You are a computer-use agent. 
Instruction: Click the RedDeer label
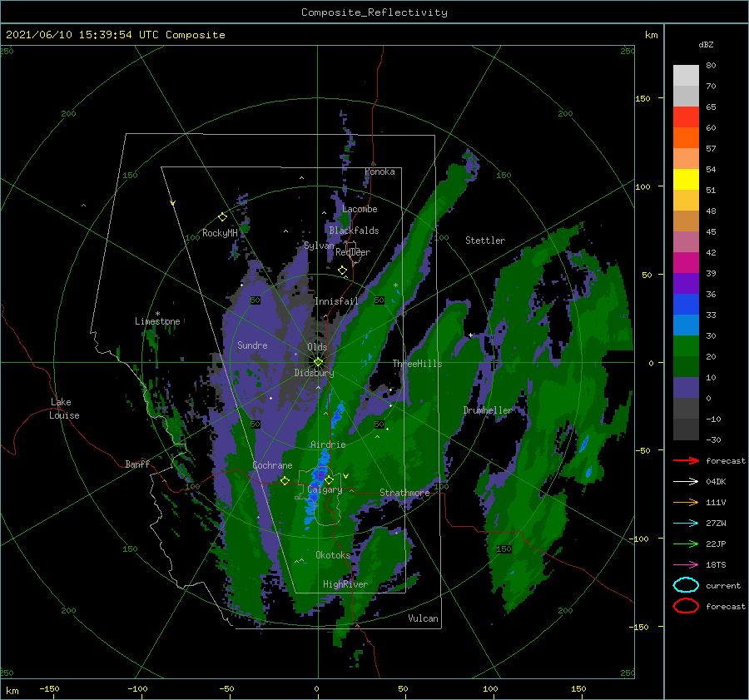pyautogui.click(x=353, y=252)
